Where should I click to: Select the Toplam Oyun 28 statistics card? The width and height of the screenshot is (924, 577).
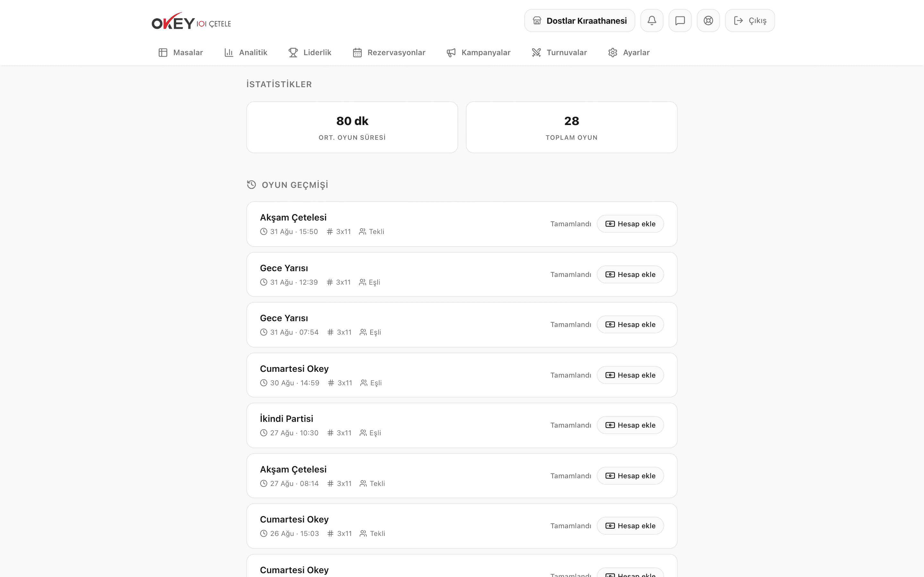pos(572,127)
